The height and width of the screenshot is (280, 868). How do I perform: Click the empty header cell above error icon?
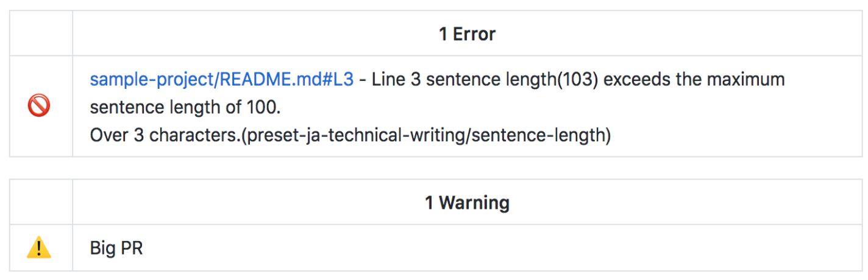coord(41,34)
